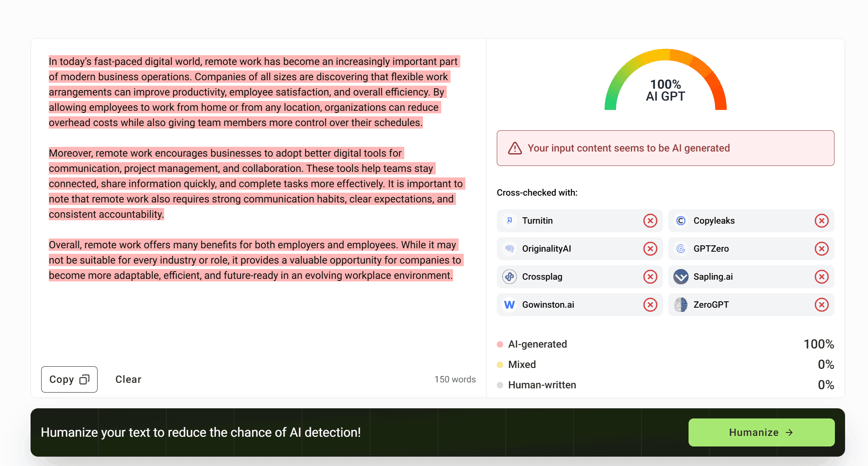Click the ZeroGPT brain logo icon

click(x=681, y=305)
